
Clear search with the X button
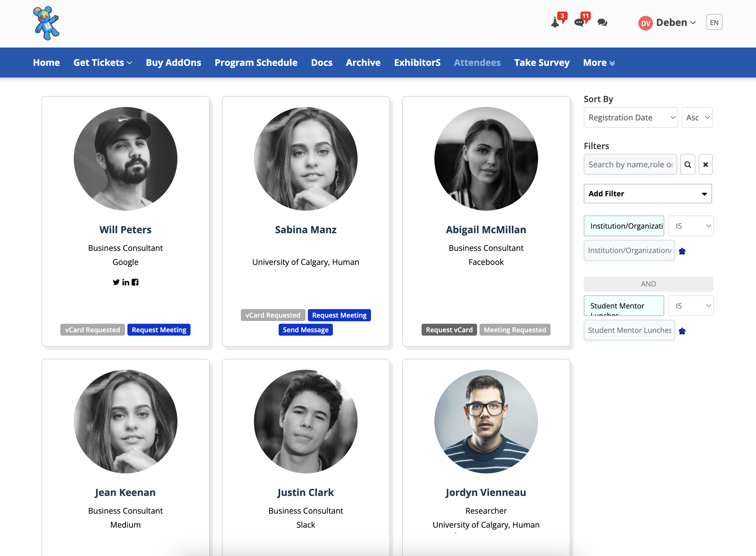(705, 165)
